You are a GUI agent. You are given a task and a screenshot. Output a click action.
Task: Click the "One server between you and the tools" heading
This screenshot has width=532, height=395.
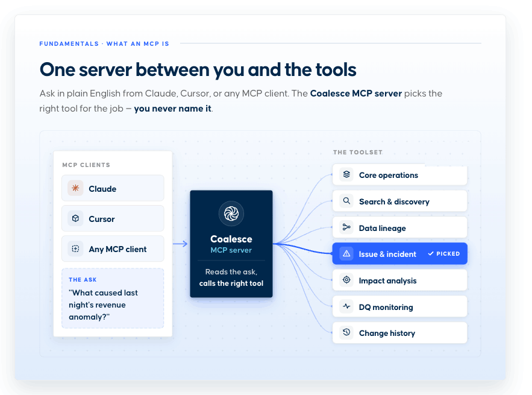coord(198,70)
